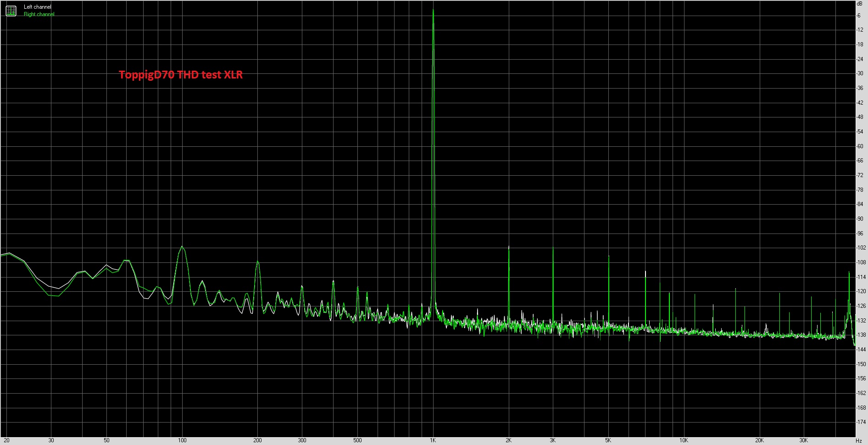The image size is (868, 445).
Task: Click the harmonic spike at 3K
Action: click(553, 249)
